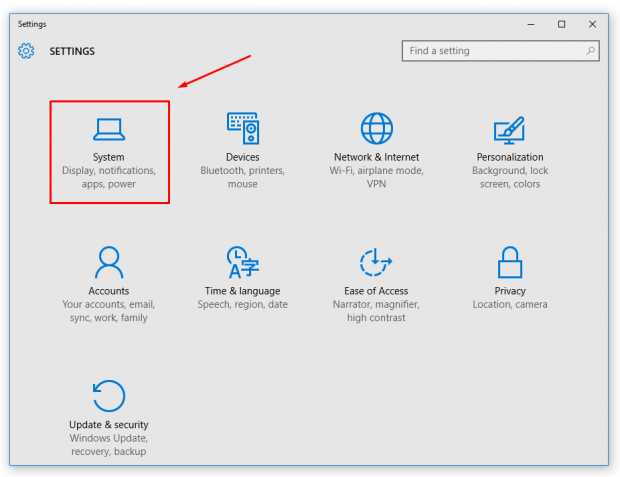Open the Accounts person icon
The height and width of the screenshot is (477, 620).
(109, 262)
